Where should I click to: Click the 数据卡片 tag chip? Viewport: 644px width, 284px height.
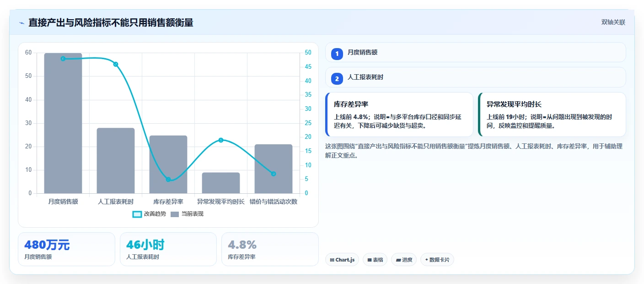tap(437, 260)
